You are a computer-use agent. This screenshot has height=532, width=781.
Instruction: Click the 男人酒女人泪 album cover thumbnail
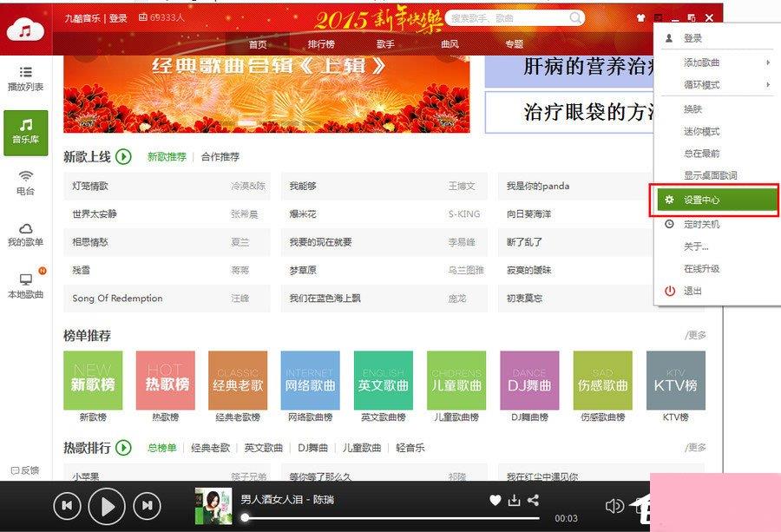pos(213,506)
